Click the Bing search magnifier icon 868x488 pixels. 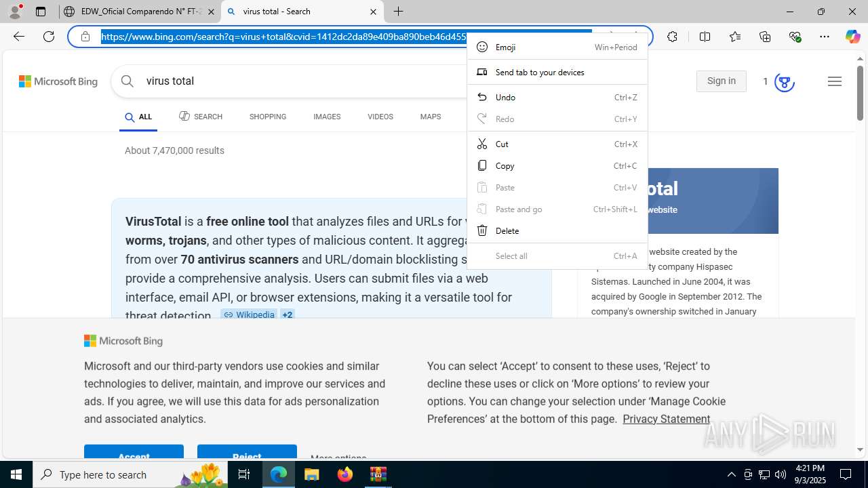tap(127, 81)
